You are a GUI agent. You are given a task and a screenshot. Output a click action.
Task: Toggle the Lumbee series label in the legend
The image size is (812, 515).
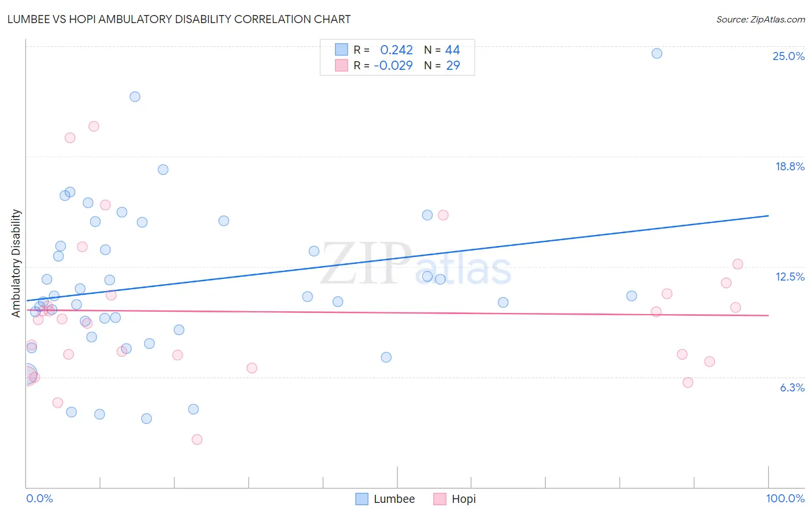394,499
